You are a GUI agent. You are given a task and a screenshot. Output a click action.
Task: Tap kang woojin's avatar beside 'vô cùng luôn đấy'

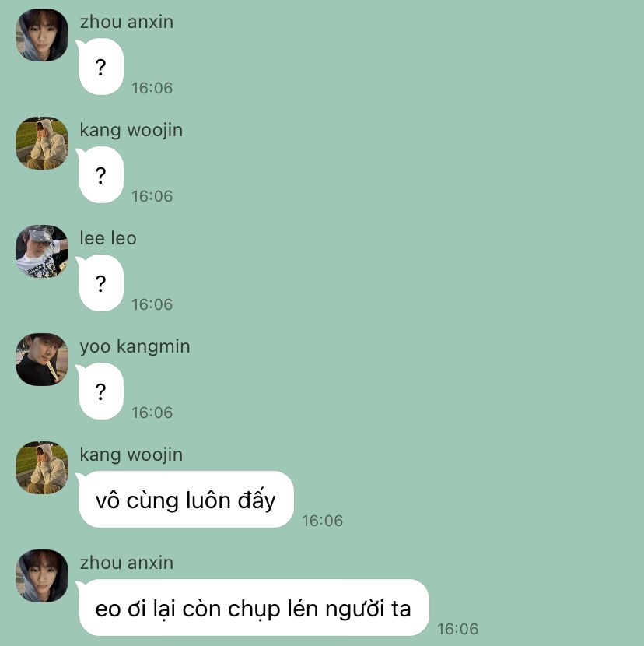pyautogui.click(x=42, y=468)
